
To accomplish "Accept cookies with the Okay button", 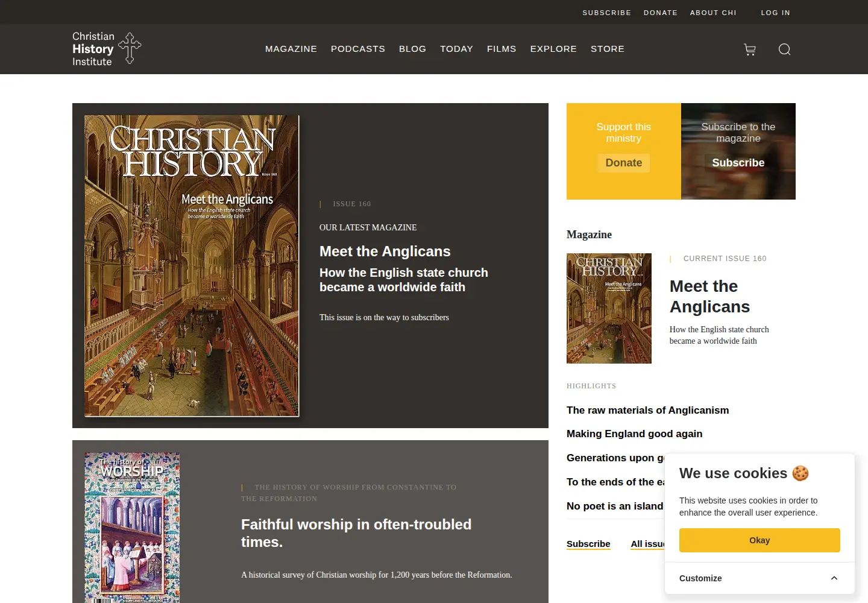I will pos(759,540).
